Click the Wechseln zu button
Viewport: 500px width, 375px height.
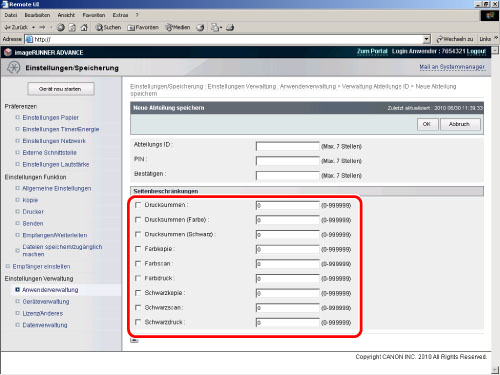pyautogui.click(x=455, y=39)
